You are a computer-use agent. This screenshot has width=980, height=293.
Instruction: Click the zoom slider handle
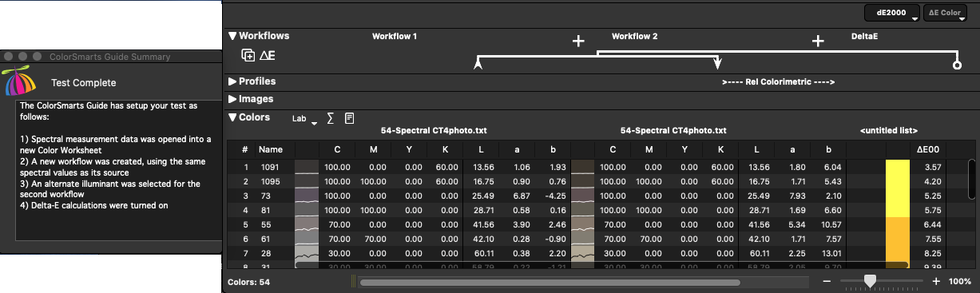(x=870, y=281)
